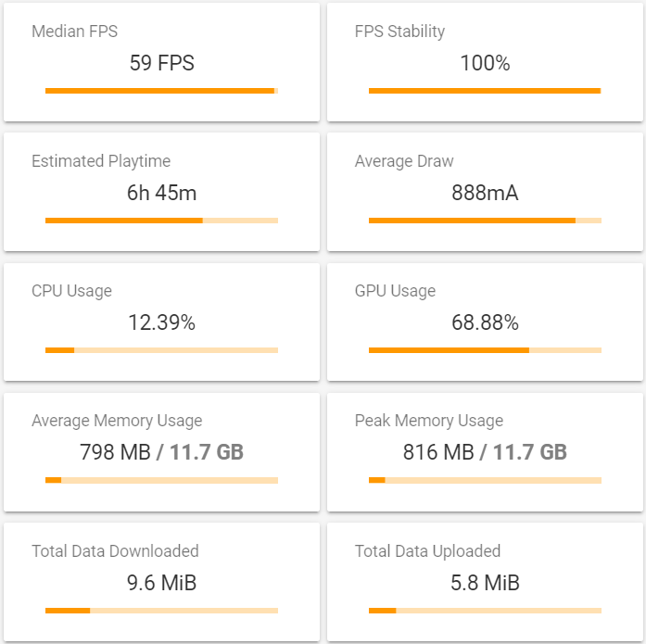646x644 pixels.
Task: Select the 59 FPS value
Action: 161,64
